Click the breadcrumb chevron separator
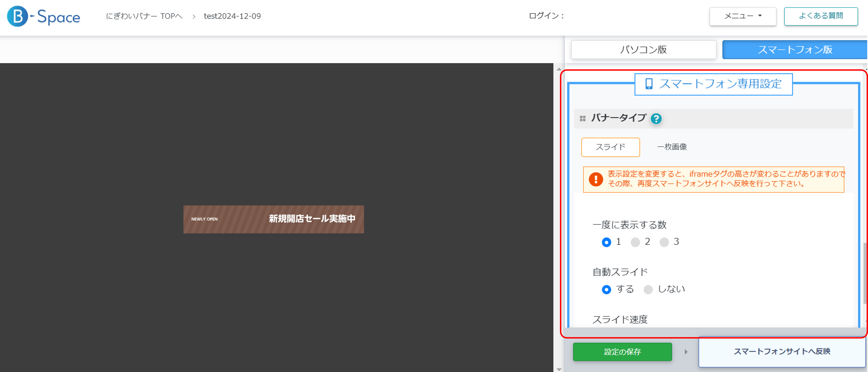Image resolution: width=868 pixels, height=372 pixels. coord(194,17)
